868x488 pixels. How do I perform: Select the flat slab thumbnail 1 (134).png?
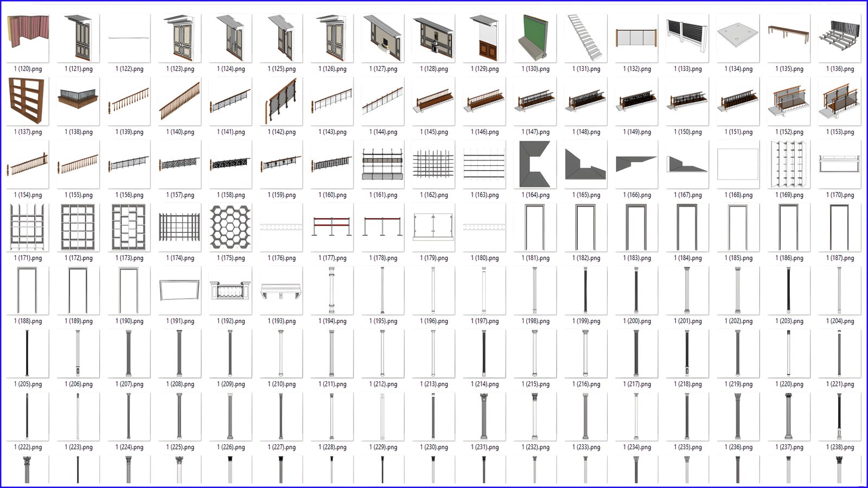[738, 38]
